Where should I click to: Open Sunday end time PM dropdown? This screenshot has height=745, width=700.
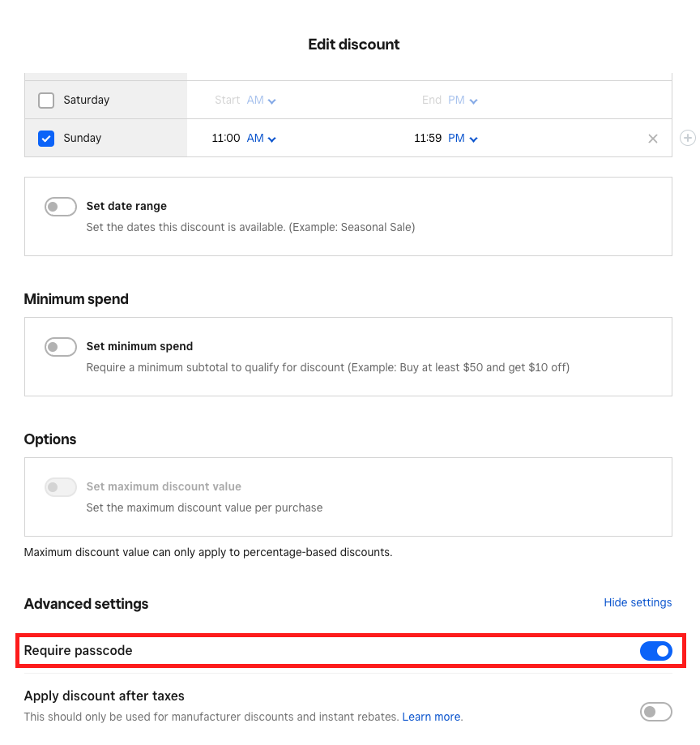(x=463, y=139)
